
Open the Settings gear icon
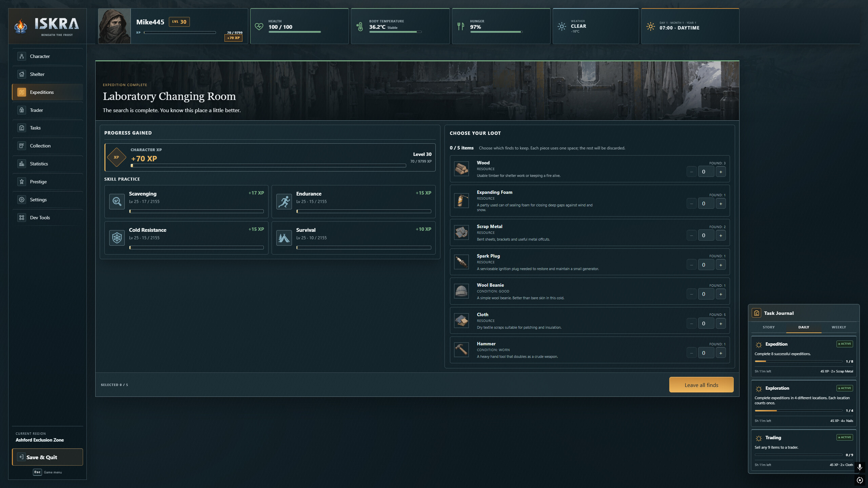click(22, 200)
